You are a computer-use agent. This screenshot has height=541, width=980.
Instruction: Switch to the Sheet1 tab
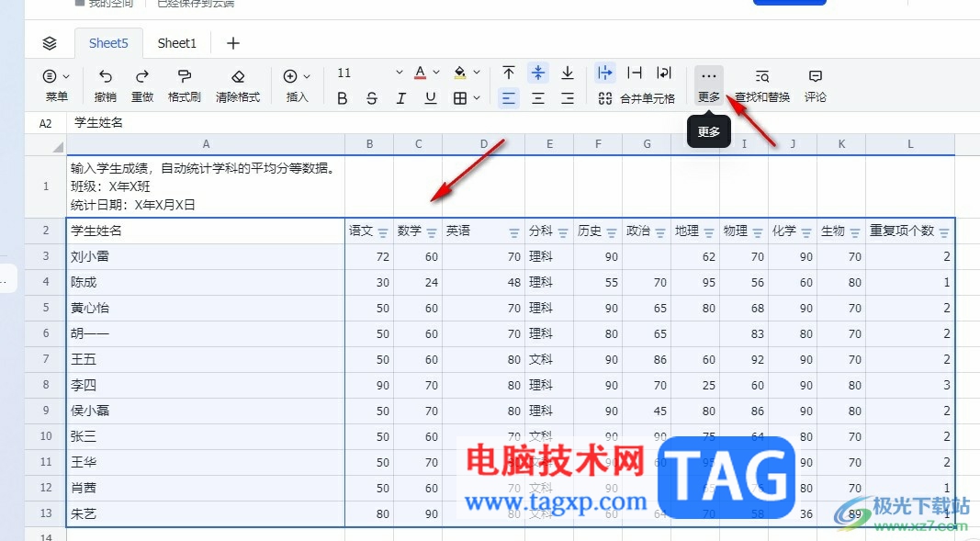coord(177,43)
